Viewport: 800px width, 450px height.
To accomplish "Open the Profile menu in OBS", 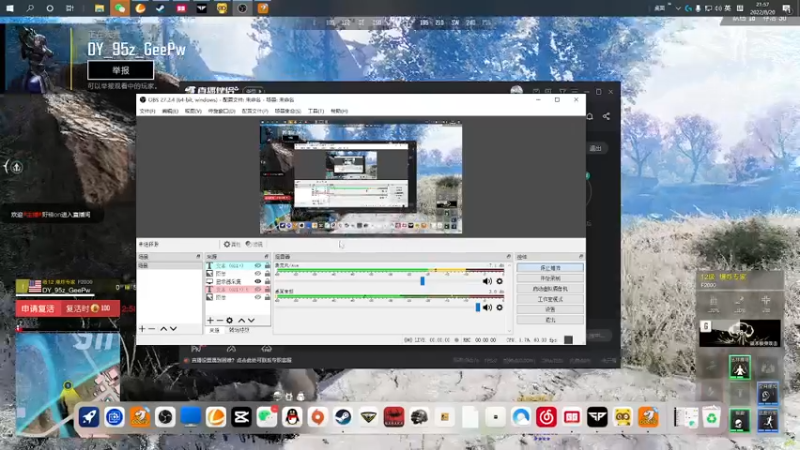I will click(x=255, y=111).
